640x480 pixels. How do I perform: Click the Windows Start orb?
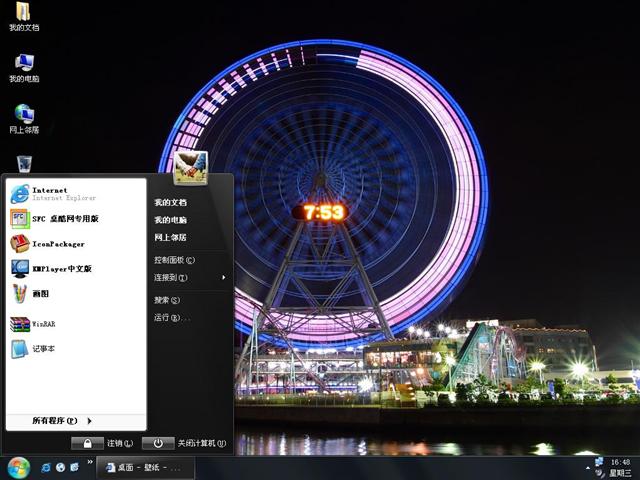18,467
